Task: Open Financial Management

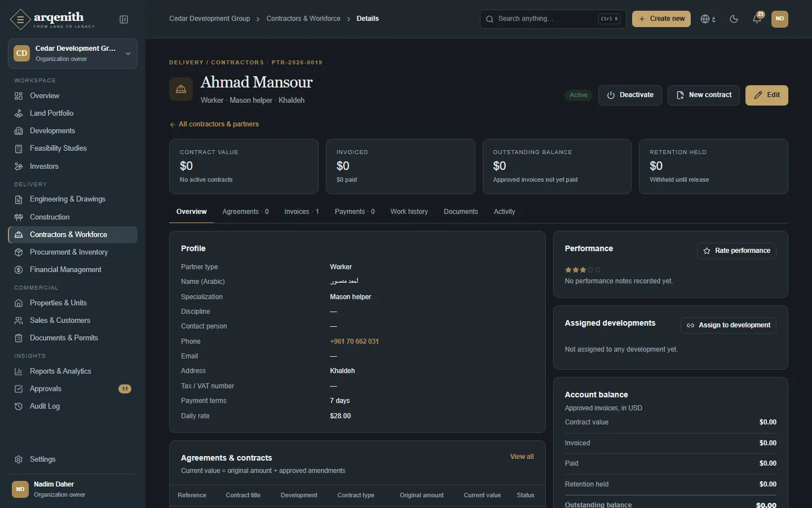Action: [73, 270]
